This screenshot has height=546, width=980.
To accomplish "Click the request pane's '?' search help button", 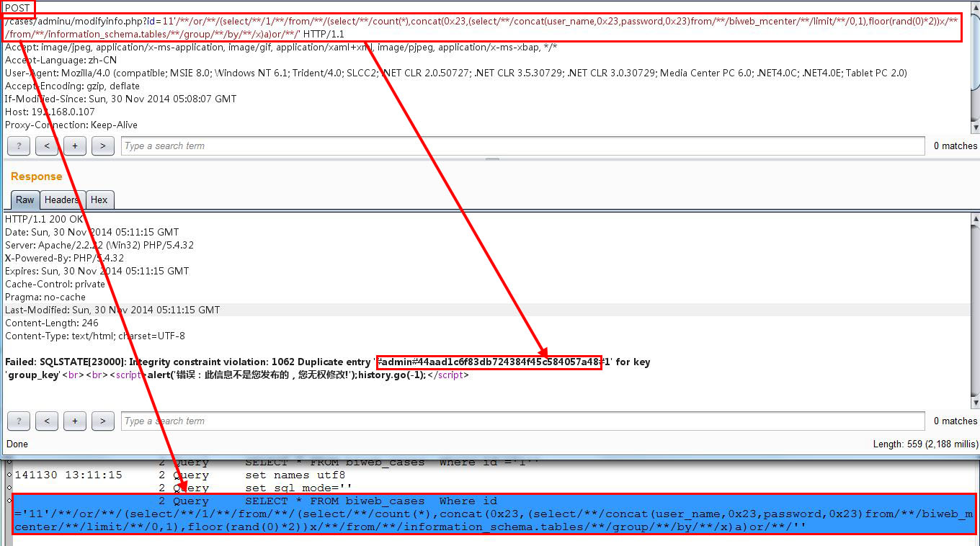I will coord(19,146).
